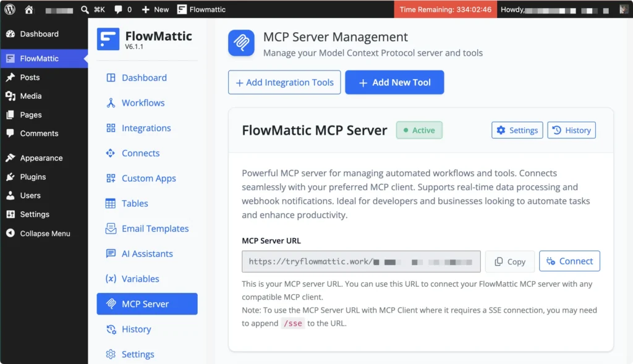Click the Connects icon in FlowMattic menu

click(111, 153)
